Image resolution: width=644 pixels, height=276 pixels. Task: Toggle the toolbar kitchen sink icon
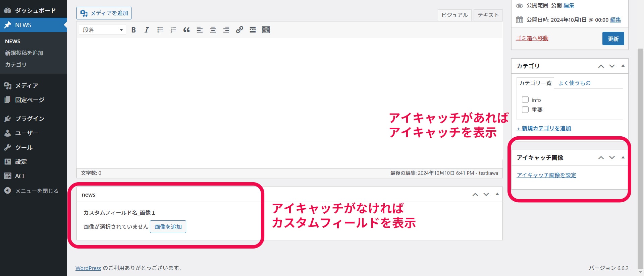[x=266, y=30]
